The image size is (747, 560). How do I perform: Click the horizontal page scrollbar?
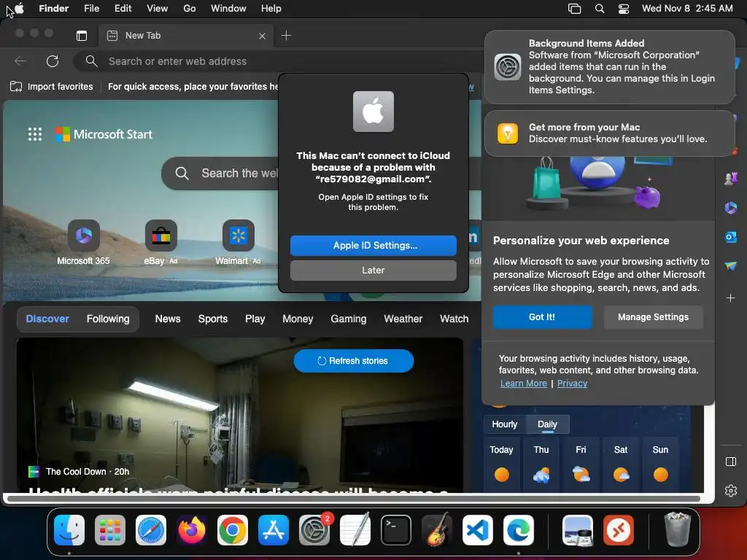click(x=354, y=499)
